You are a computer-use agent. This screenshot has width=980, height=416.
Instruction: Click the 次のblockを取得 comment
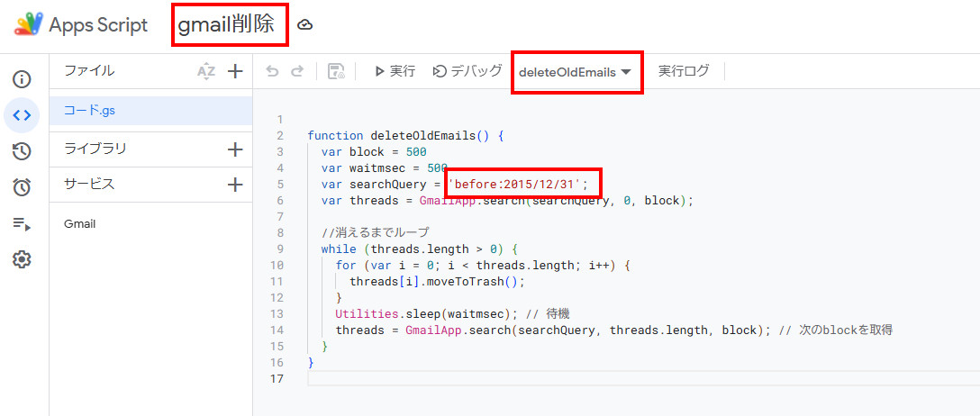pos(835,330)
